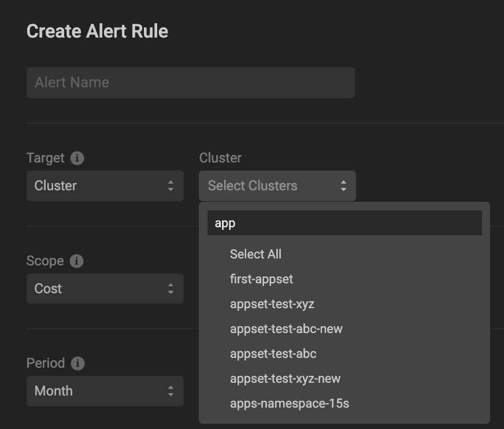Screen dimensions: 504x429
Task: Open the Target dropdown showing Cluster
Action: (x=105, y=186)
